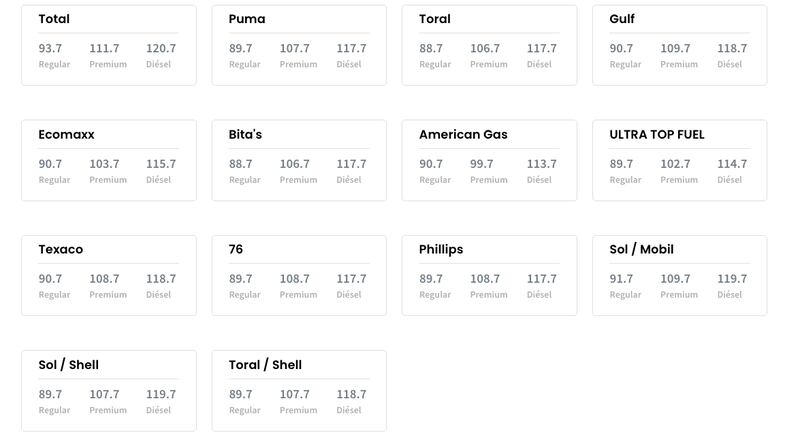The width and height of the screenshot is (800, 437).
Task: Click Gulf 109.7 Premium price
Action: 675,48
